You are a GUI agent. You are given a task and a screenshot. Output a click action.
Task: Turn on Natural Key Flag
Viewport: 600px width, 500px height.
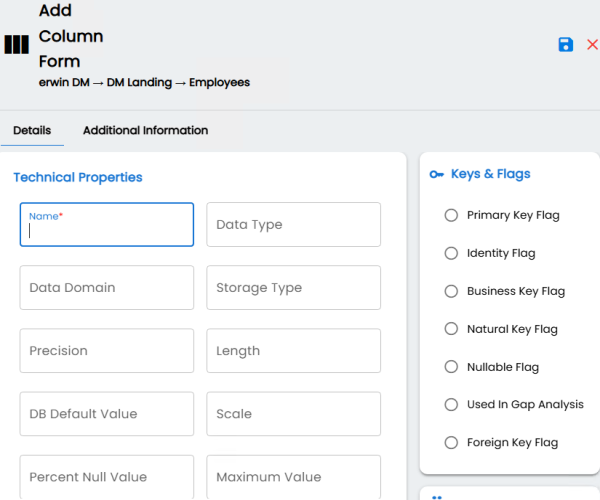click(x=451, y=329)
